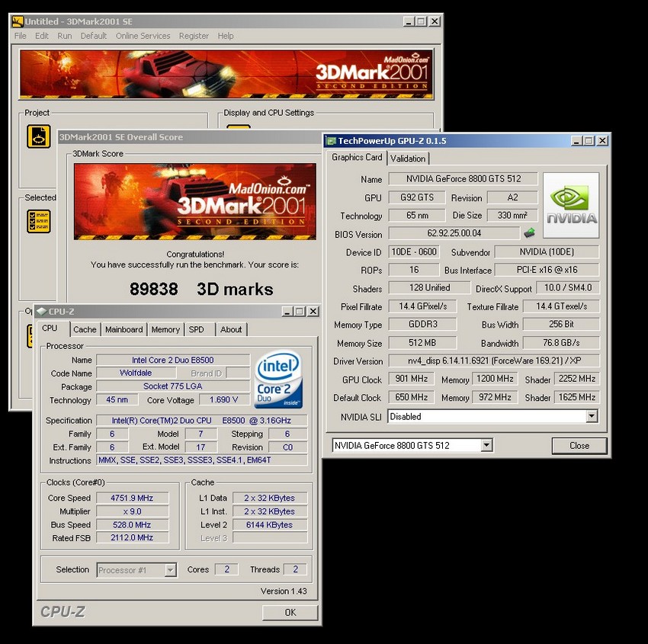Click the Intel Core 2 Duo logo
Screen dimensions: 648x644
(279, 379)
